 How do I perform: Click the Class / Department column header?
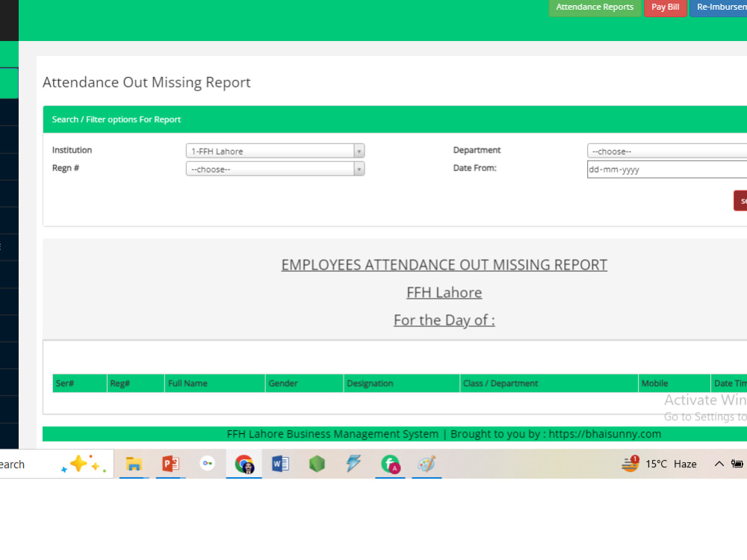[549, 383]
